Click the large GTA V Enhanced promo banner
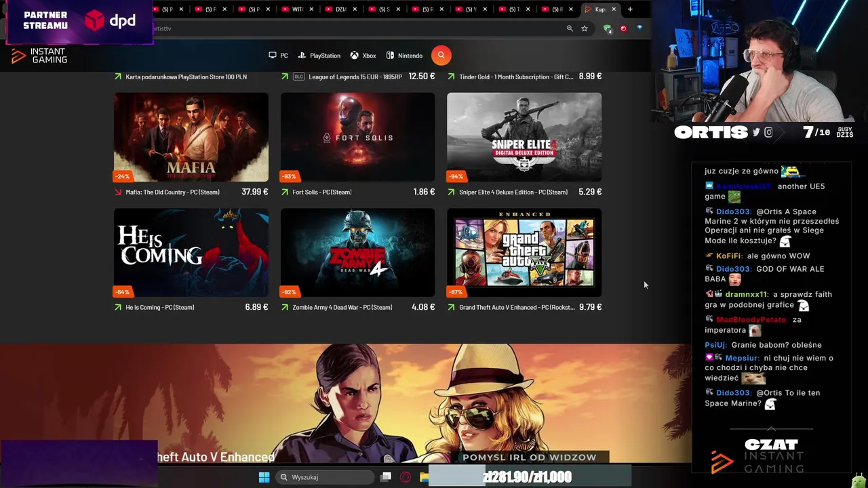 tap(345, 404)
